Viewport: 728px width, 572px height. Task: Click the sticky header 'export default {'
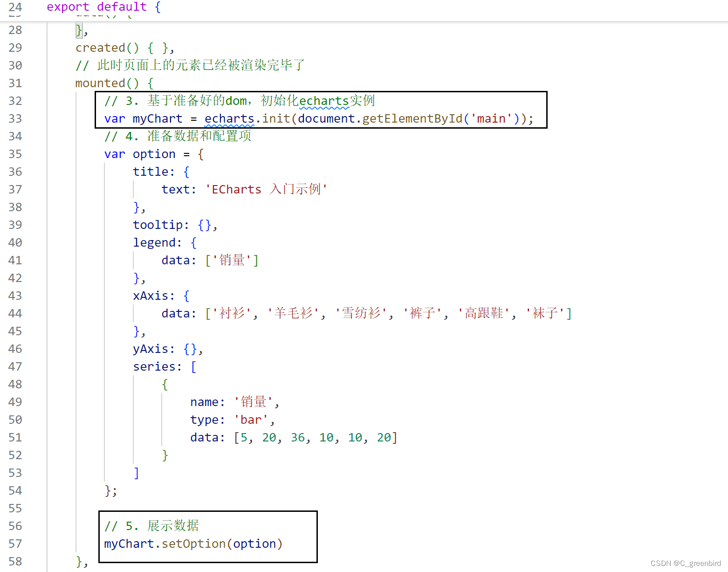(103, 7)
